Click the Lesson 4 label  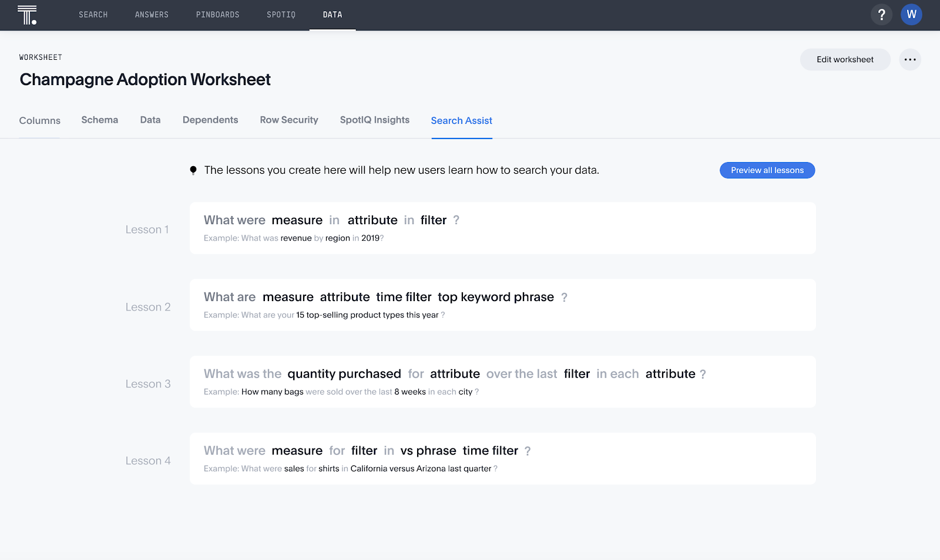[148, 461]
